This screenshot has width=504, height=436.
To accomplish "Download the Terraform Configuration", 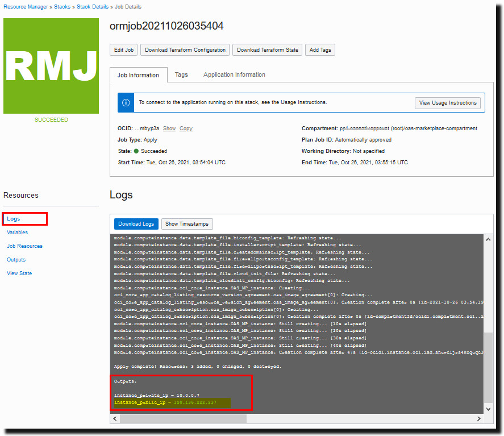I will (184, 49).
